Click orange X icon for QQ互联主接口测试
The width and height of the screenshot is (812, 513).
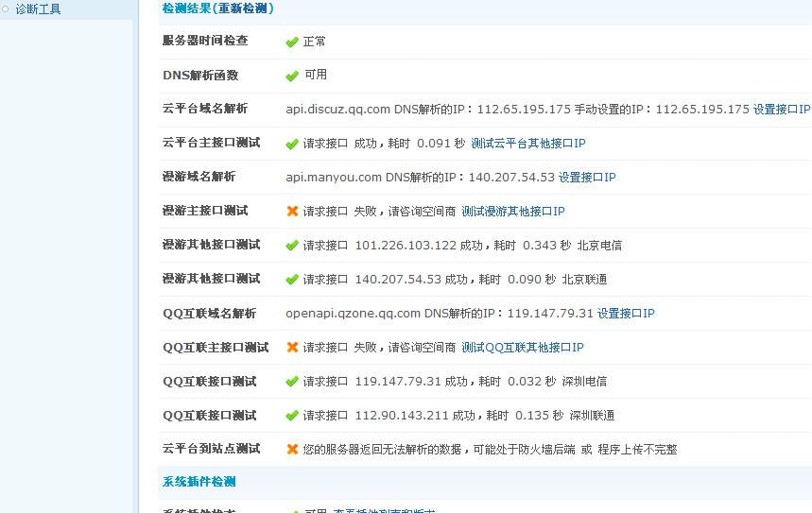[x=292, y=348]
